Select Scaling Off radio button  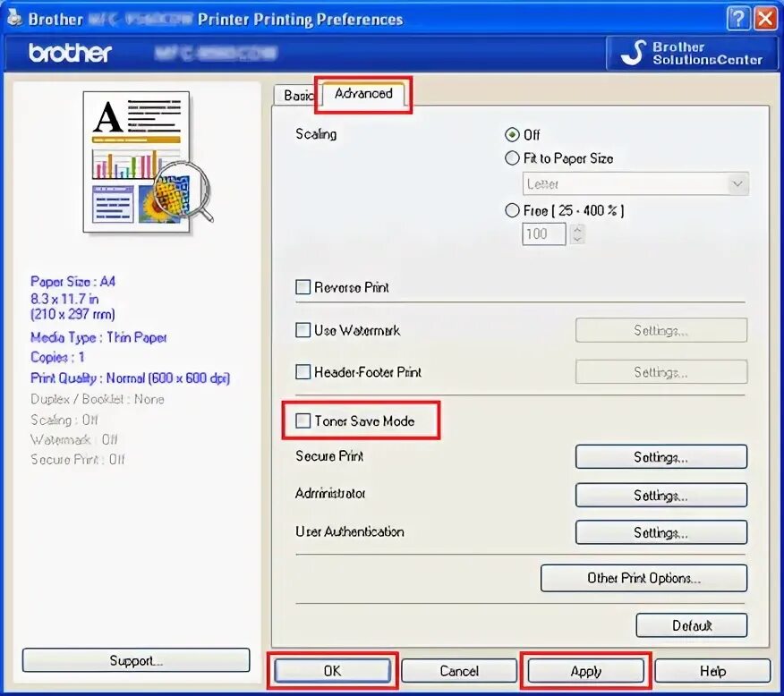tap(512, 135)
